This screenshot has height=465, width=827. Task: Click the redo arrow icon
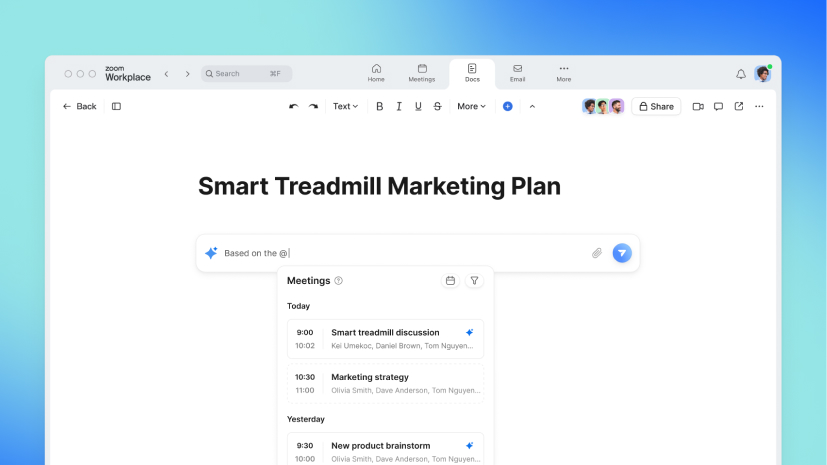pos(313,106)
